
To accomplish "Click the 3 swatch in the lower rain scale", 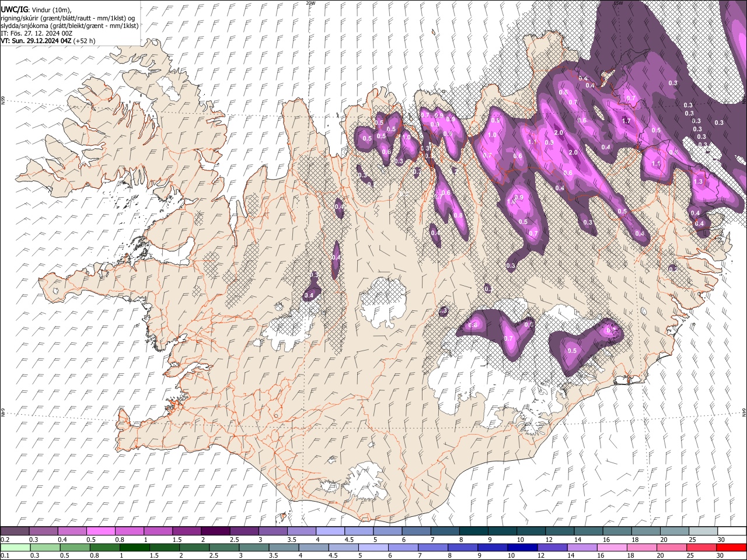I will (x=254, y=547).
